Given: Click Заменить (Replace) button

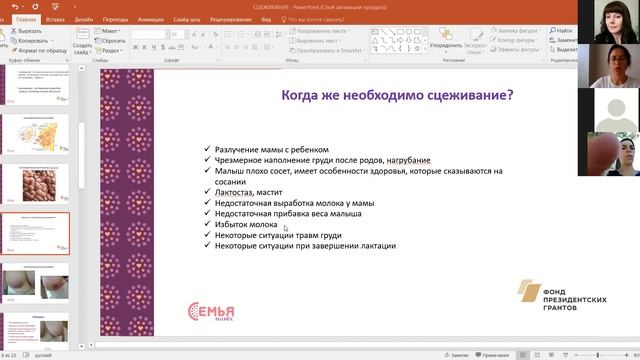Looking at the screenshot, I should [563, 40].
